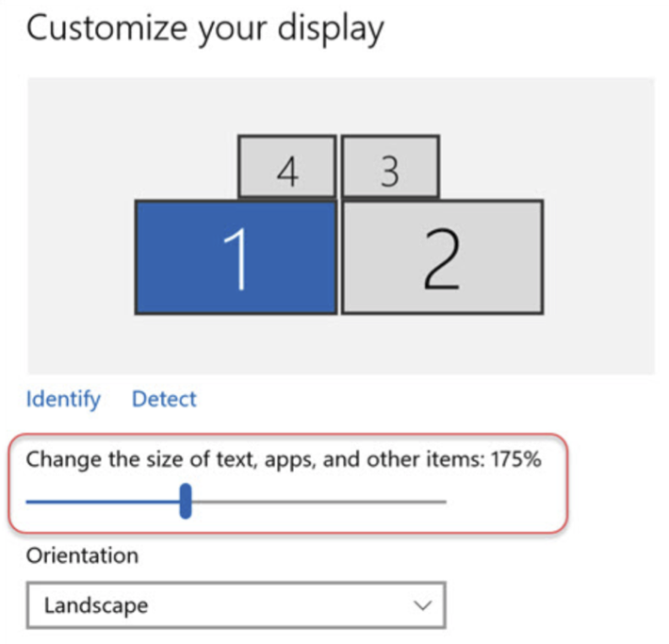This screenshot has width=669, height=644.
Task: Open the Orientation dropdown
Action: point(236,604)
